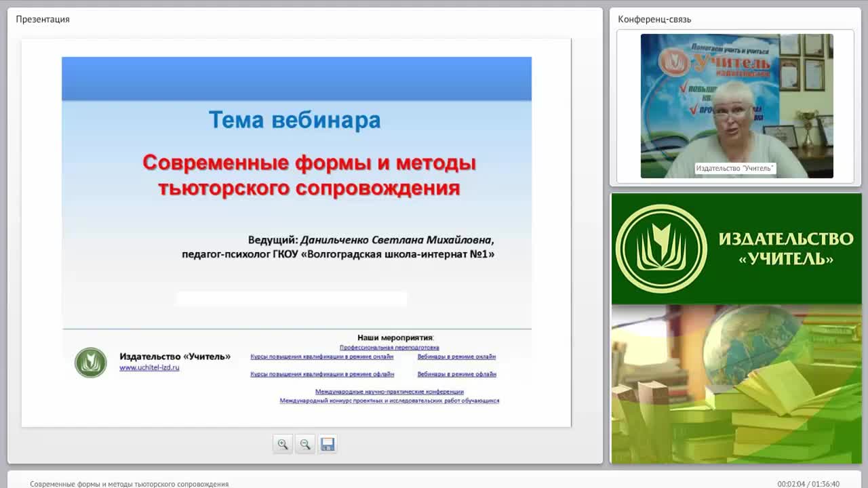Open Вебинары в режиме офлайн link
The image size is (868, 488).
pos(457,374)
